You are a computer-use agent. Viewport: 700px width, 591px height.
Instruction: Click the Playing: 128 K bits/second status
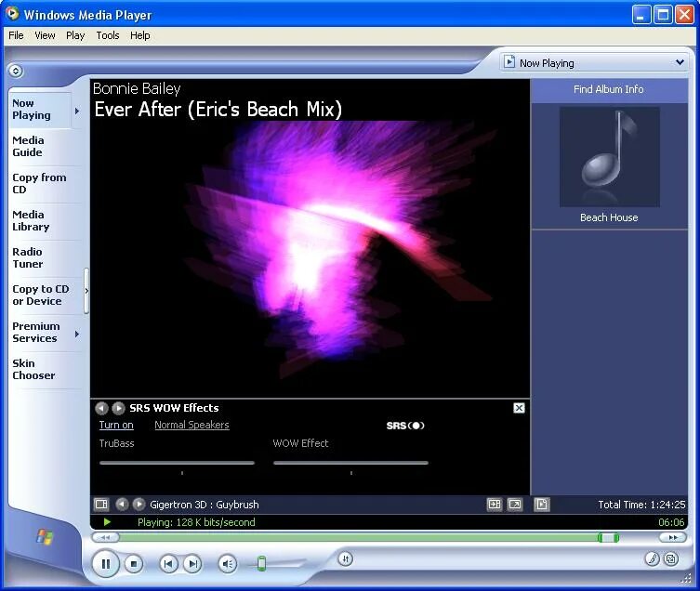pyautogui.click(x=196, y=522)
